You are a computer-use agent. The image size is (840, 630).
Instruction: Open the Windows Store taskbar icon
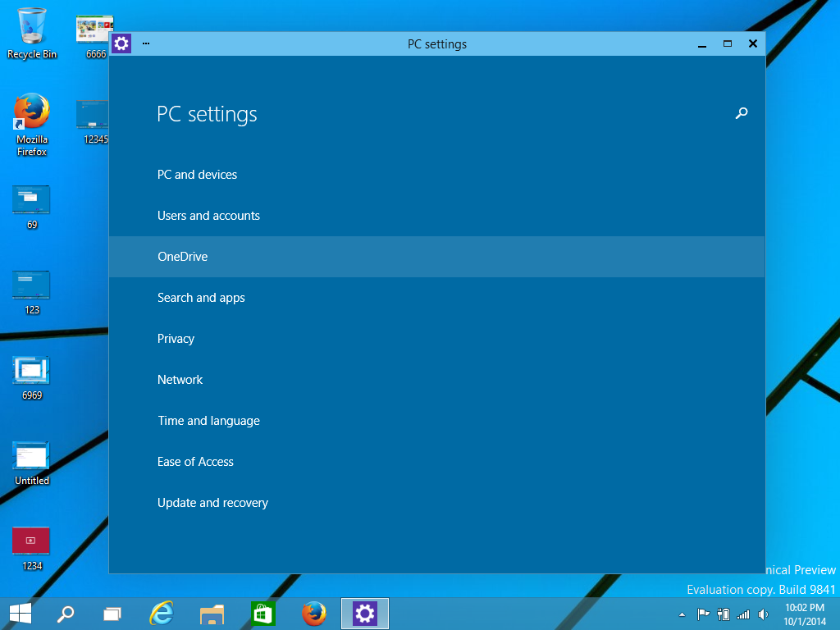262,614
